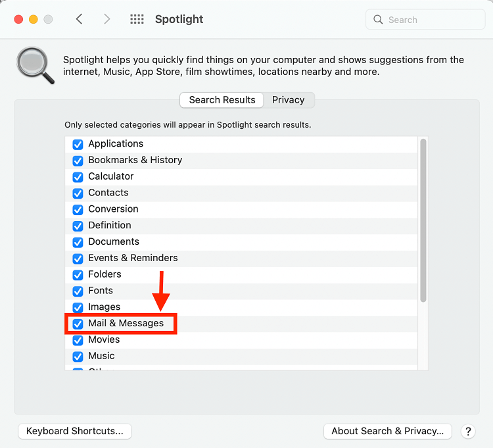Click the Fonts label text
The width and height of the screenshot is (493, 448).
[101, 290]
